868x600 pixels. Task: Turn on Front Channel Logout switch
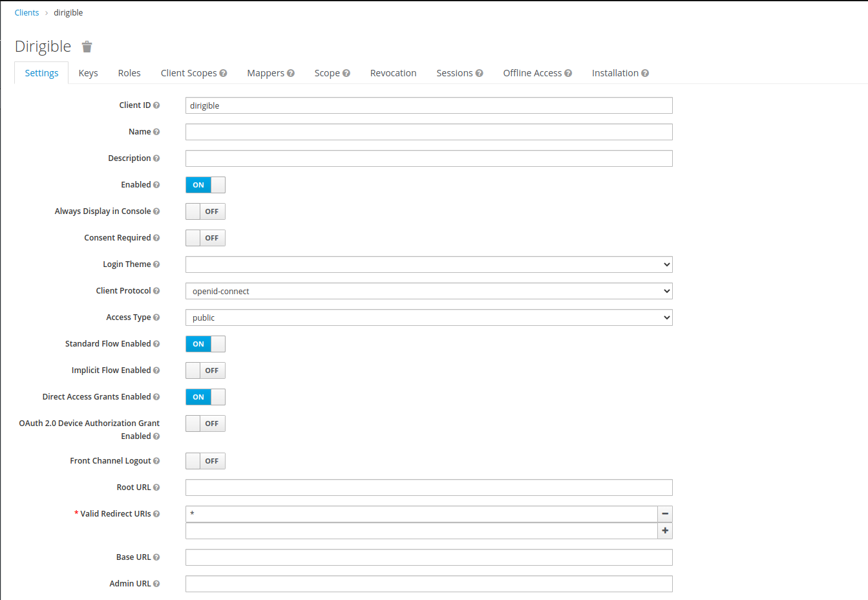pos(206,461)
